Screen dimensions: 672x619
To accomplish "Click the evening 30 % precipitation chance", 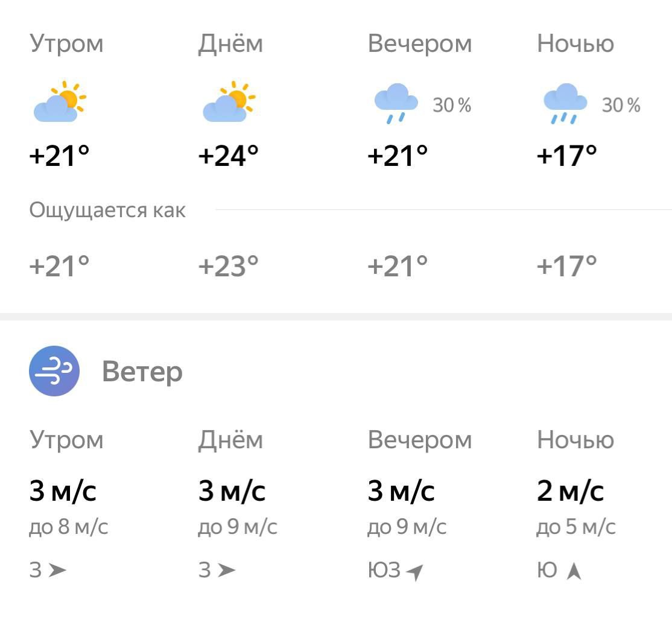I will 452,106.
